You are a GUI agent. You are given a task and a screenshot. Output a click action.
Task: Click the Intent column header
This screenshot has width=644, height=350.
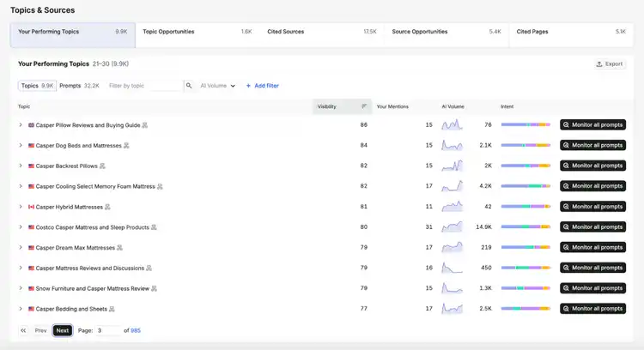pyautogui.click(x=507, y=106)
